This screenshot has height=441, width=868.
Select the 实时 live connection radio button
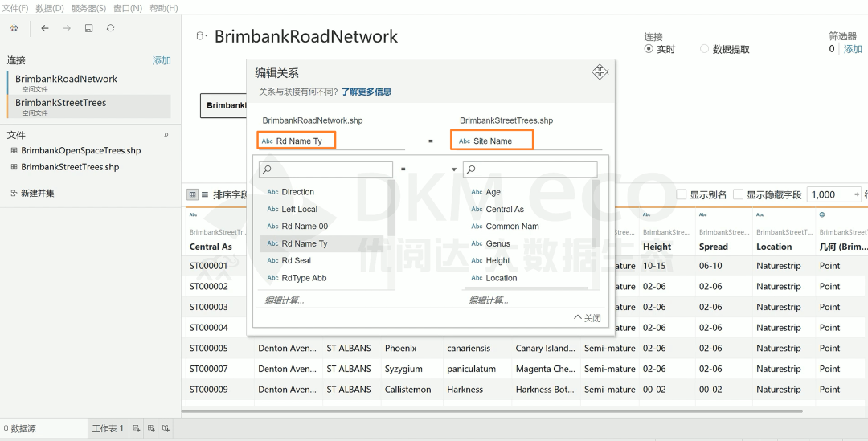[649, 49]
